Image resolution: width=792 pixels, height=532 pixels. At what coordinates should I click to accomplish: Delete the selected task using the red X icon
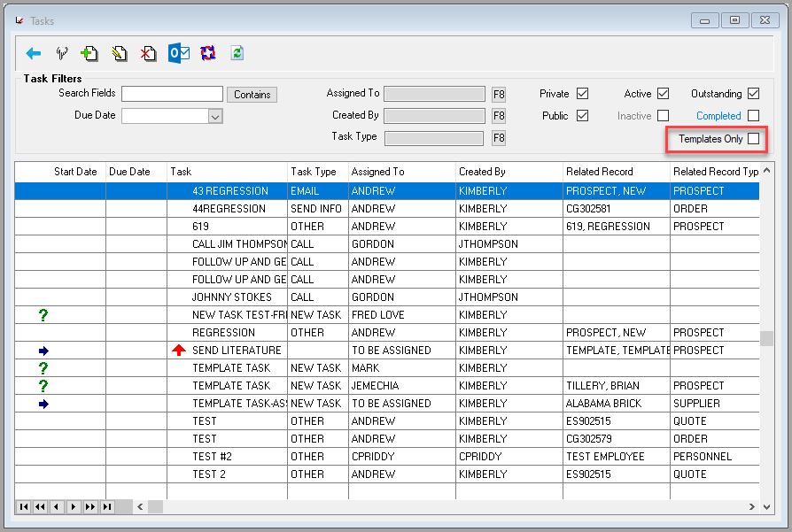148,53
